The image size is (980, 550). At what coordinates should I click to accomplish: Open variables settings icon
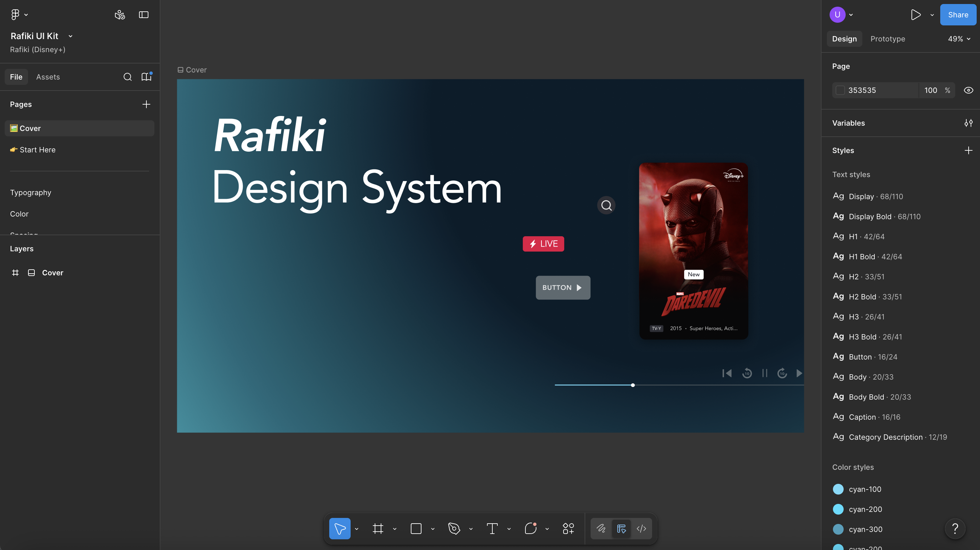pos(968,123)
